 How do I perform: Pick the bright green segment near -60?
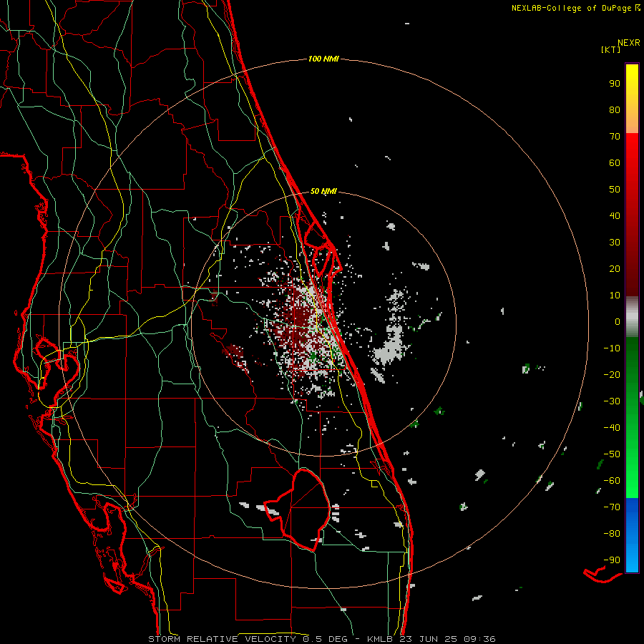click(x=632, y=481)
